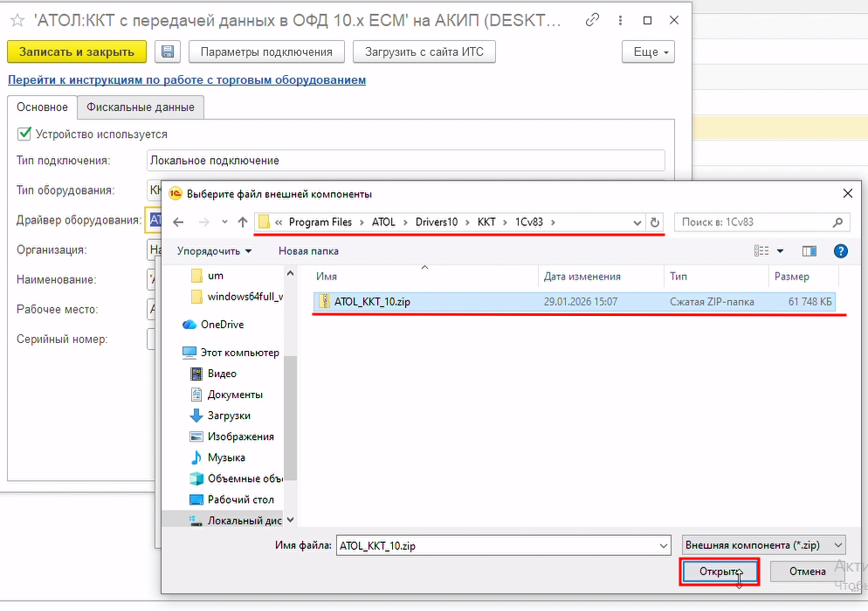Expand the hidden path levels chevron in the address bar
Screen dimensions: 868x611
279,223
